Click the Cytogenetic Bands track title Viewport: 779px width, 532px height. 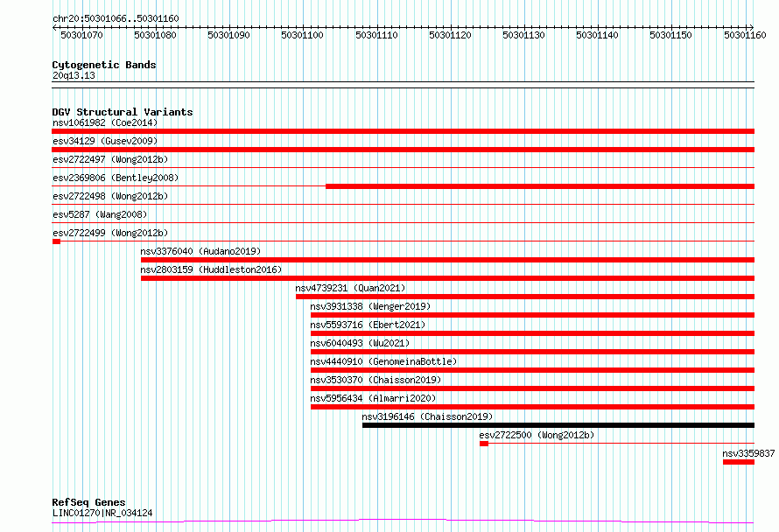coord(104,65)
